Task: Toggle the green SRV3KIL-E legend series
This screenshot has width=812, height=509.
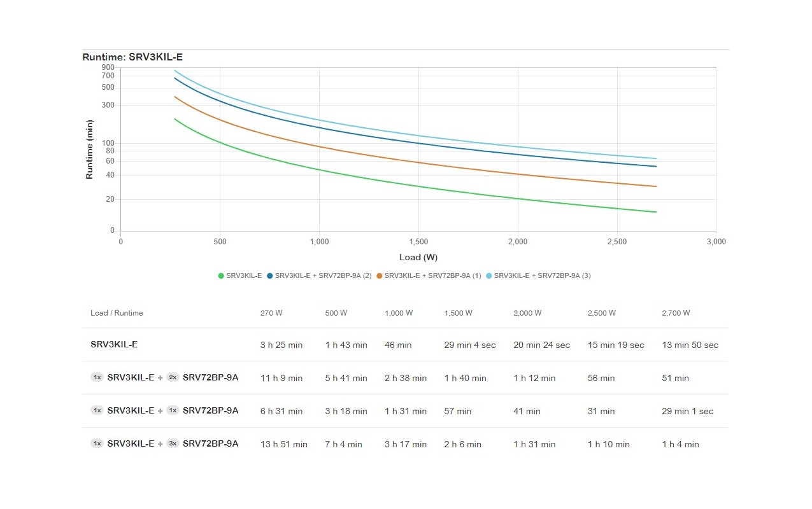Action: click(240, 275)
